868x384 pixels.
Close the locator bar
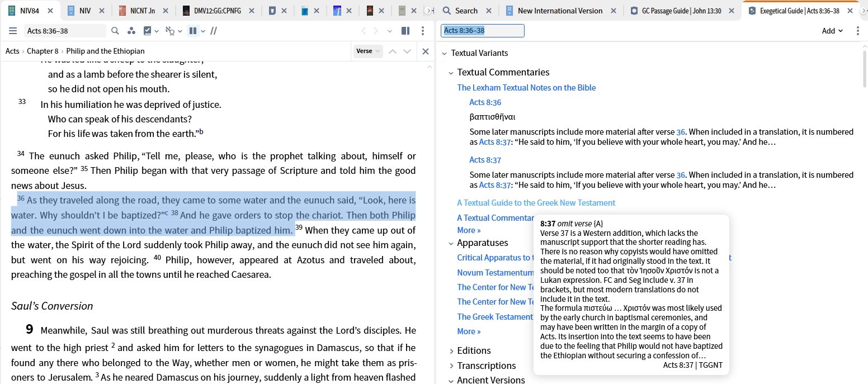pyautogui.click(x=425, y=51)
